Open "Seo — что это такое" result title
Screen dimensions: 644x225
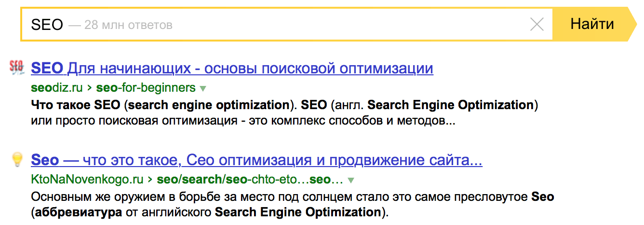(256, 160)
